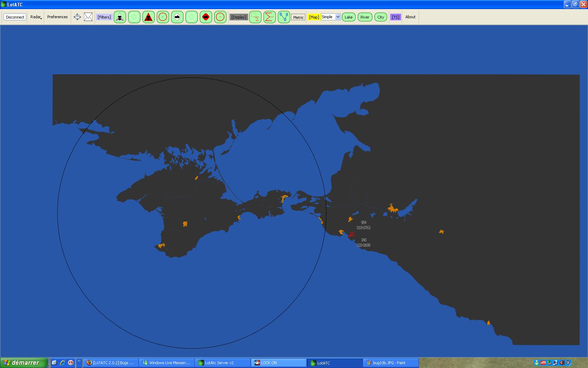588x368 pixels.
Task: Click the four-arrow pan/center icon
Action: tap(77, 17)
